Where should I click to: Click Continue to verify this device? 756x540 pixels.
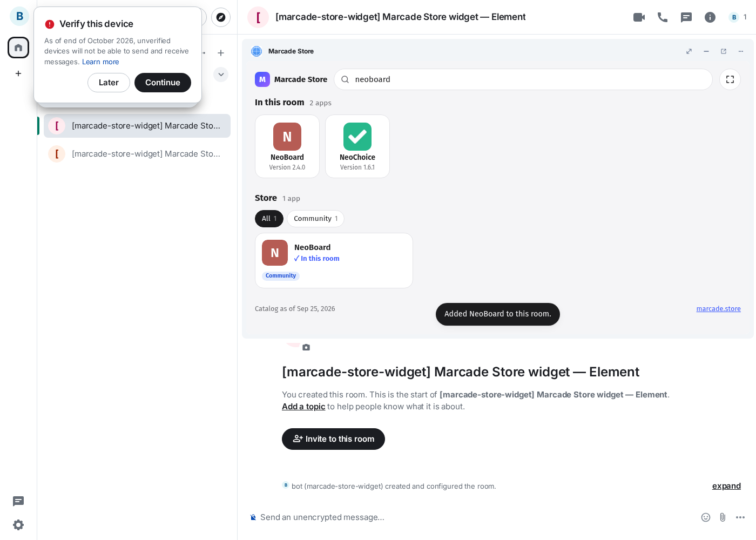pos(163,83)
